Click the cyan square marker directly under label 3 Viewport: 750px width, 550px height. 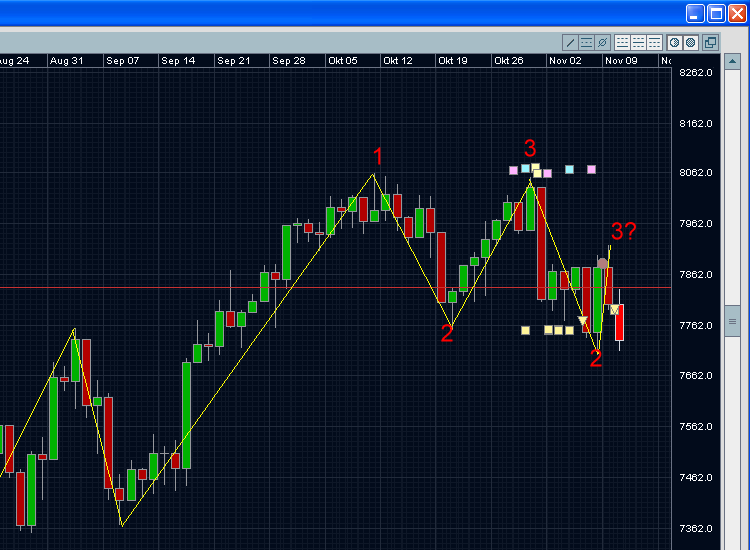point(525,168)
